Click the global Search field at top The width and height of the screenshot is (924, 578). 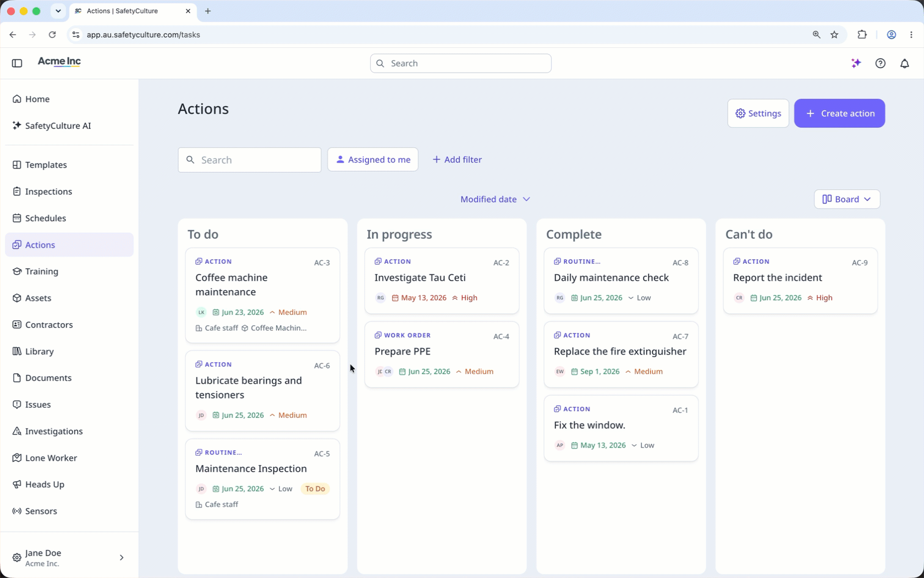click(x=461, y=63)
